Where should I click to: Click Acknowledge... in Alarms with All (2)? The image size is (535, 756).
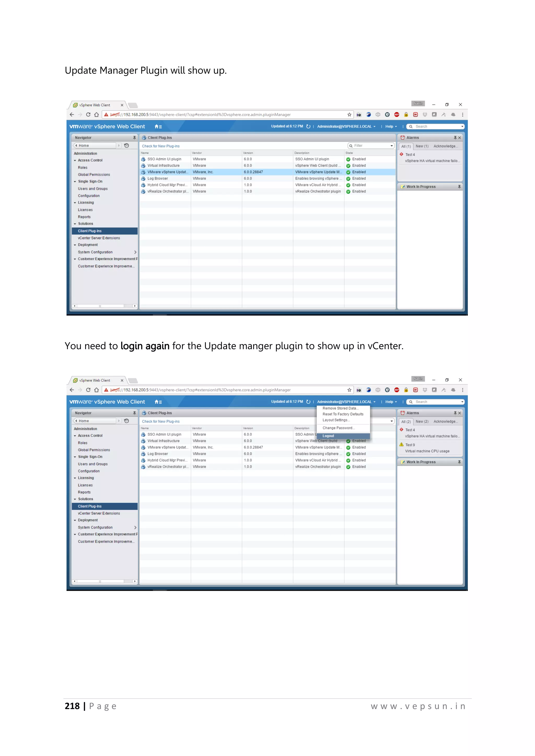446,421
